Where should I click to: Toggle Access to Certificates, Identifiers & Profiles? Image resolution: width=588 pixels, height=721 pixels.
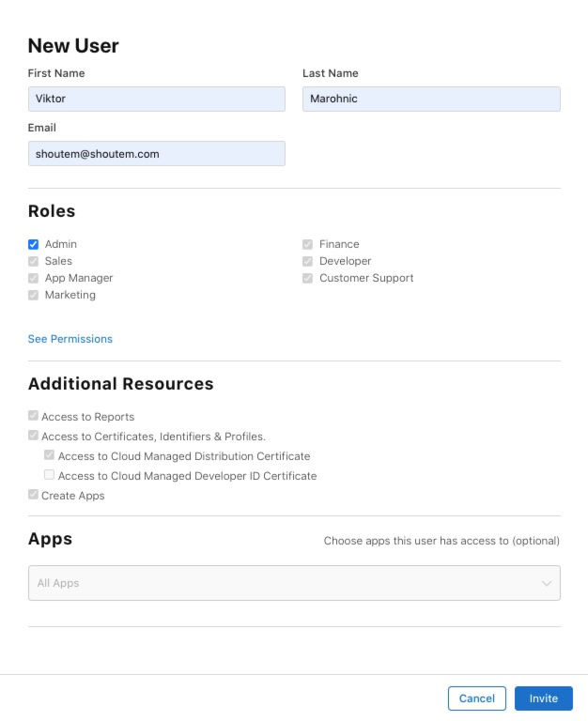[34, 436]
